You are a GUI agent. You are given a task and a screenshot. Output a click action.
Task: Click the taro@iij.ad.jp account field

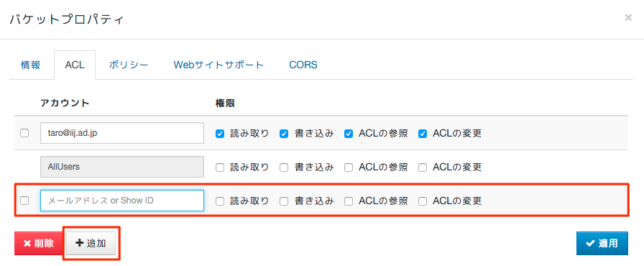122,133
